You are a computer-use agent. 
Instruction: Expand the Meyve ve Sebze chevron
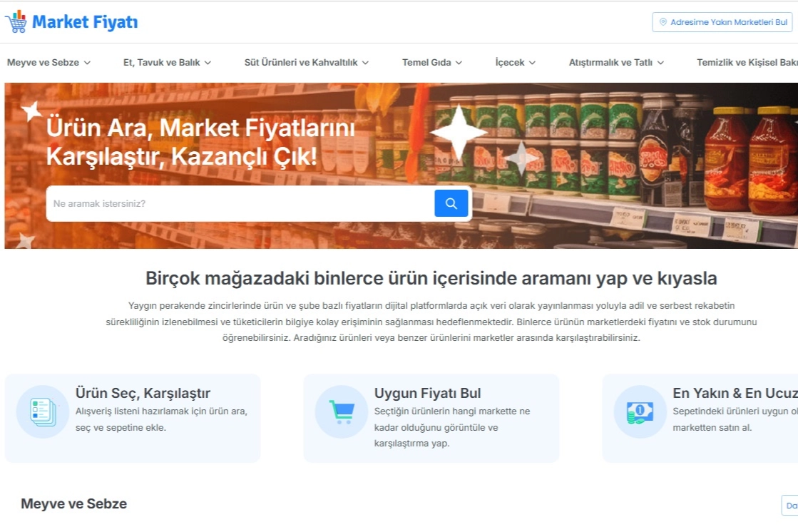point(87,63)
